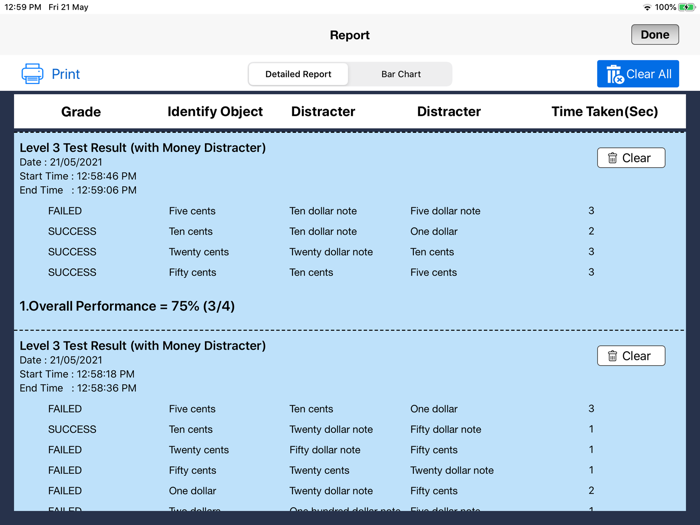Clear the 12:58:46 PM test result
The image size is (700, 525).
[x=631, y=158]
